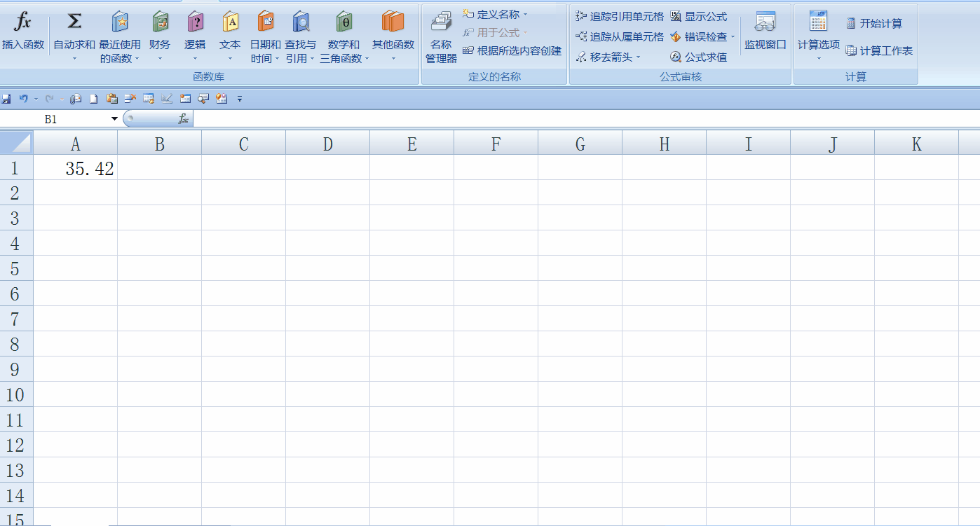Click 根据所选内容创建 button
The image size is (980, 526).
512,50
